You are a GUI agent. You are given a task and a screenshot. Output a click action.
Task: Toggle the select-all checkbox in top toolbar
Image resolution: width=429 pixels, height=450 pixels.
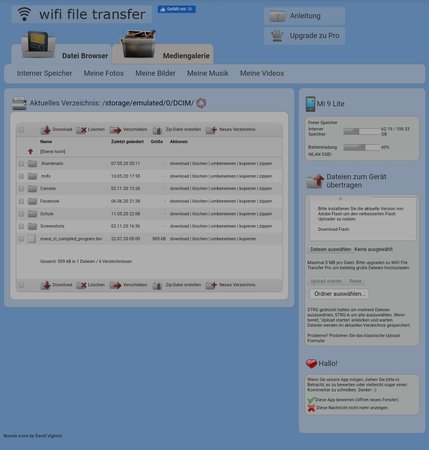tap(21, 130)
